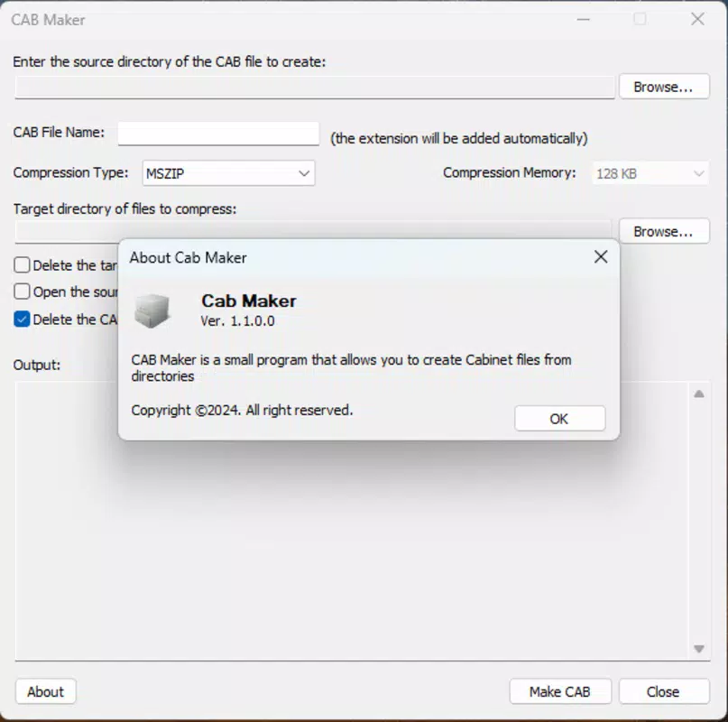Click the 'Compression Memory:' label
Viewport: 728px width, 722px height.
click(510, 173)
